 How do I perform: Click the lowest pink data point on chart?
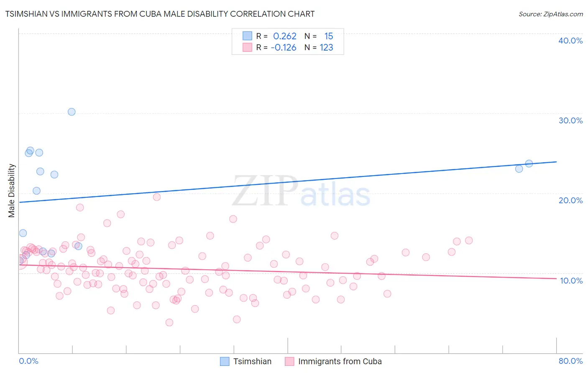(x=169, y=322)
